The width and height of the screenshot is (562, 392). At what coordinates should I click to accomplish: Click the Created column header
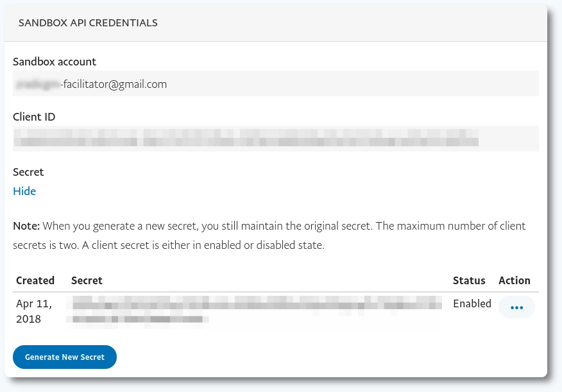(35, 280)
